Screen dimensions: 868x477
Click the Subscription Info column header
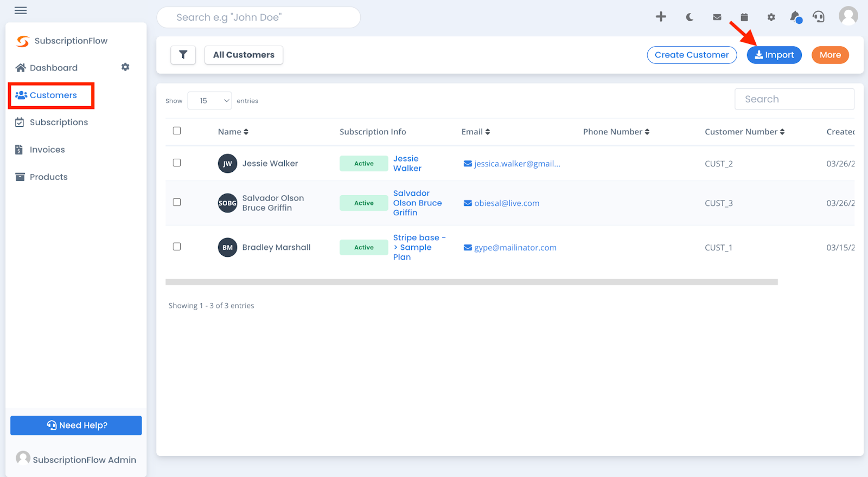click(x=373, y=132)
